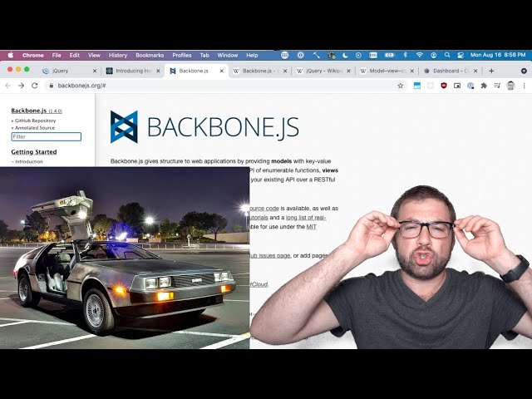Reload the backbonejs.org page
This screenshot has height=399, width=532.
point(35,86)
